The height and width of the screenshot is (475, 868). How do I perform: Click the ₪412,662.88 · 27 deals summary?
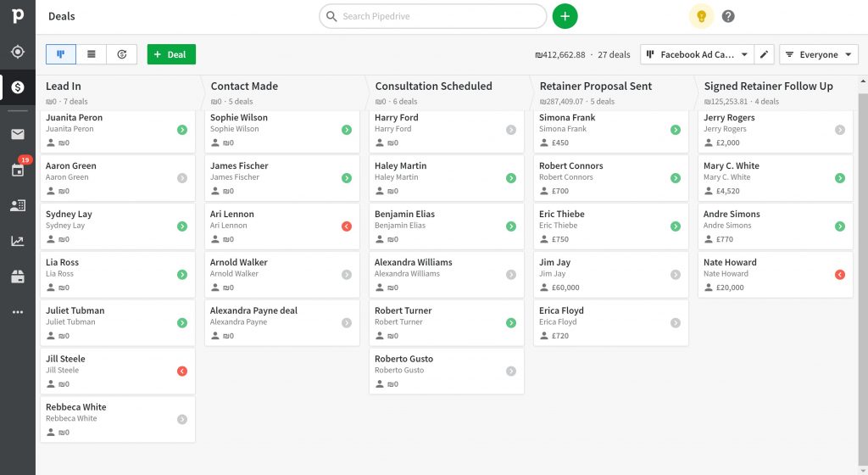point(582,55)
